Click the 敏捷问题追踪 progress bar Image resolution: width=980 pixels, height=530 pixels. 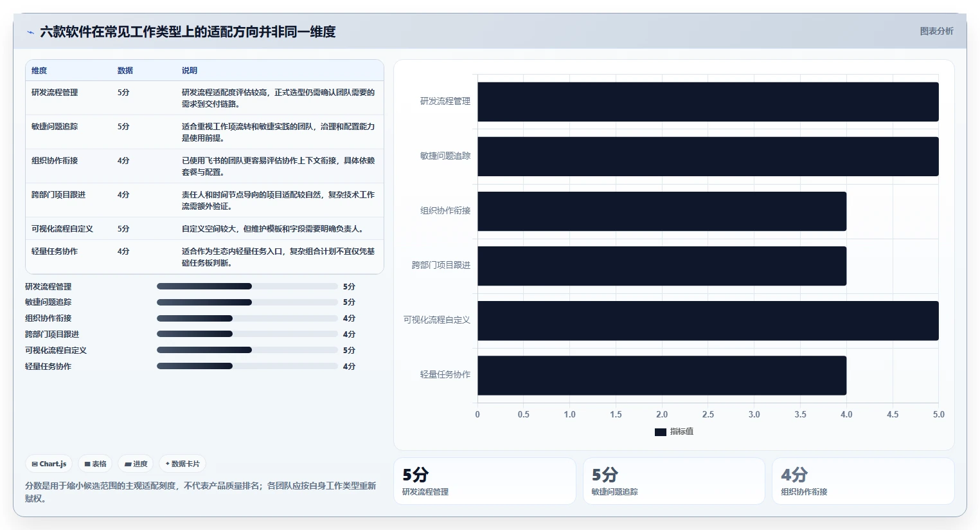[x=247, y=302]
